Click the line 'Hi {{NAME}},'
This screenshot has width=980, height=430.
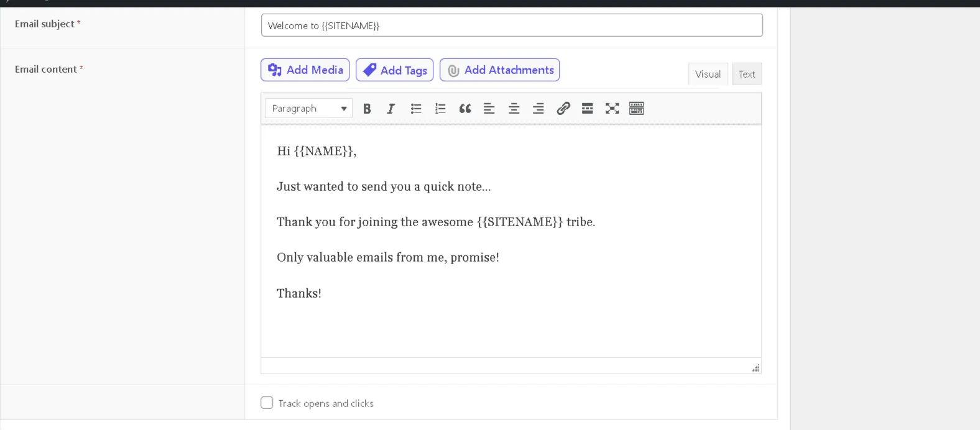pyautogui.click(x=317, y=151)
